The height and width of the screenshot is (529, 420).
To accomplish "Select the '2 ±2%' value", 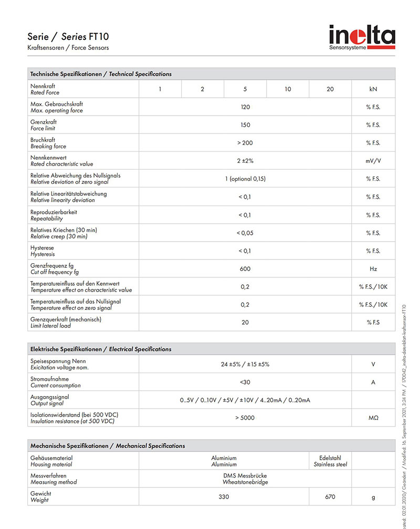I will [x=245, y=161].
